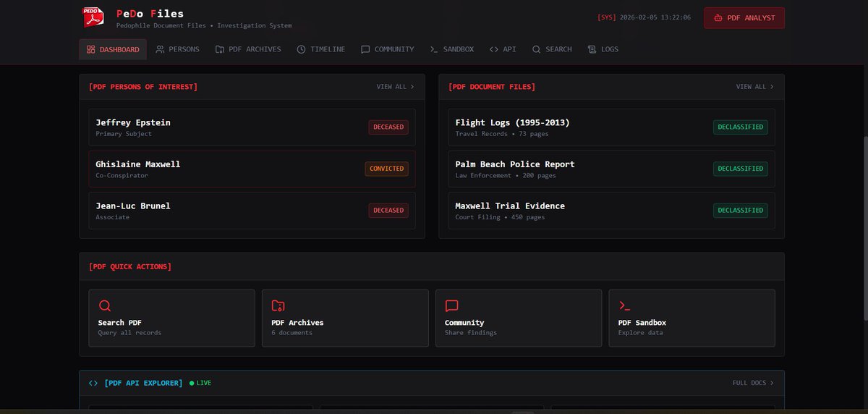Open the Search tab
The width and height of the screenshot is (868, 414).
(552, 49)
